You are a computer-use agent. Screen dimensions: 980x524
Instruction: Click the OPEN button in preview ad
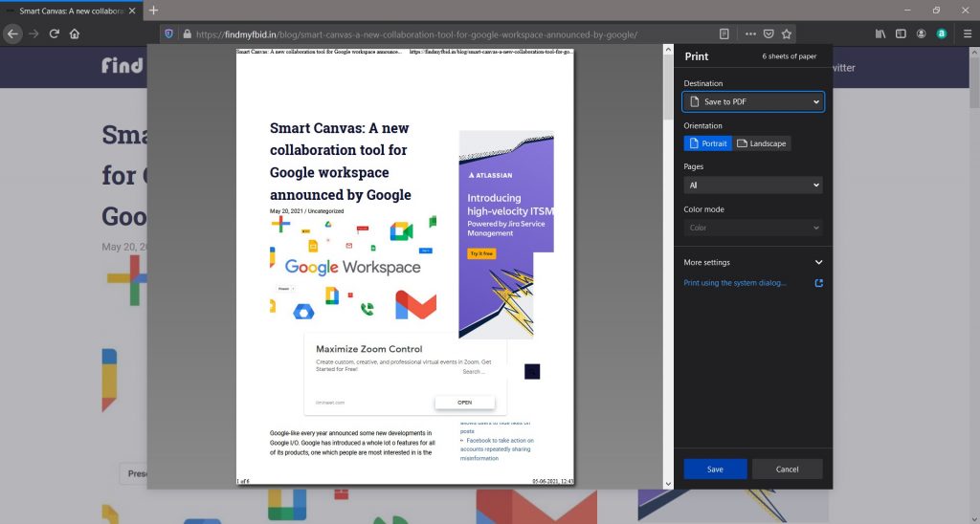coord(464,403)
